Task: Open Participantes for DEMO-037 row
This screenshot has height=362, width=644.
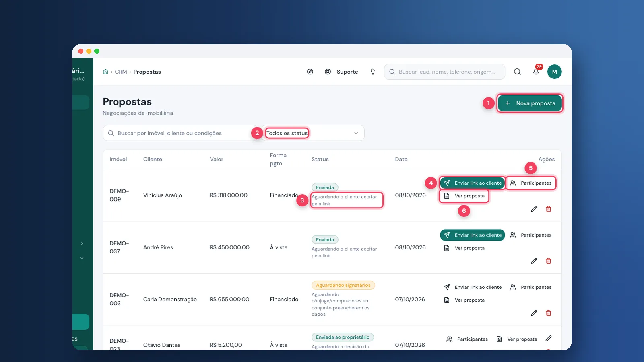Action: [531, 235]
